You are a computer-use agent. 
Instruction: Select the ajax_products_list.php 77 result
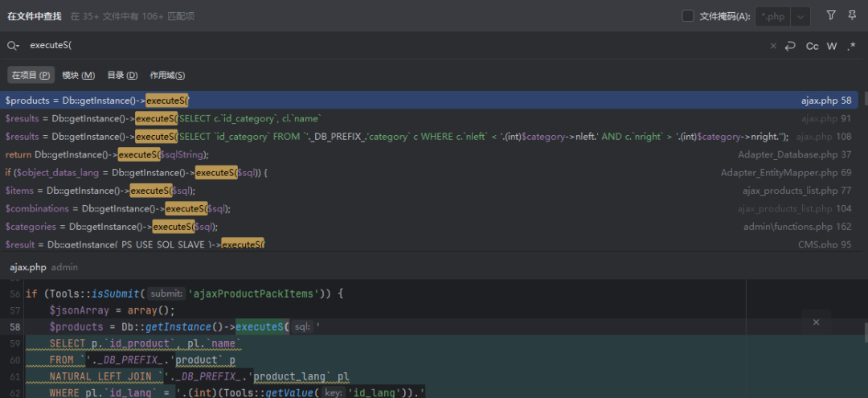click(429, 191)
